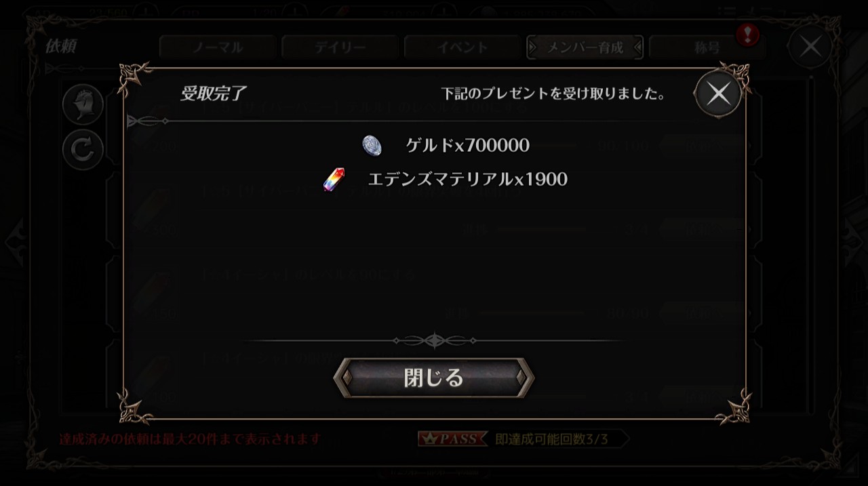Click the left-pointing arrow on メンバー育成 tab
This screenshot has height=486, width=868.
[637, 47]
